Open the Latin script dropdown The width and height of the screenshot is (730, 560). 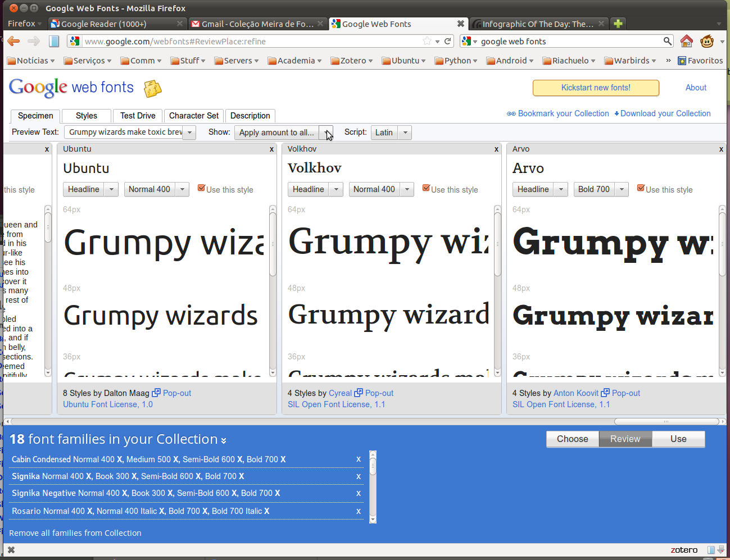(405, 133)
